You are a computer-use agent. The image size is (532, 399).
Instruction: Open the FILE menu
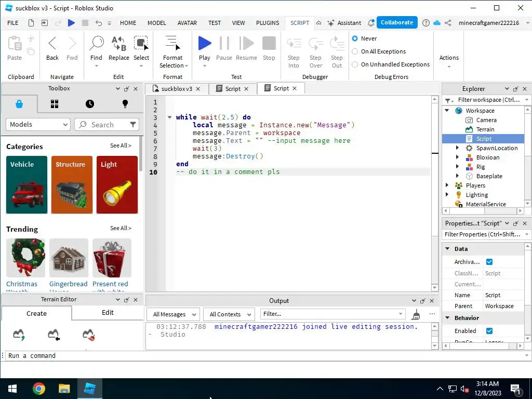coord(13,23)
